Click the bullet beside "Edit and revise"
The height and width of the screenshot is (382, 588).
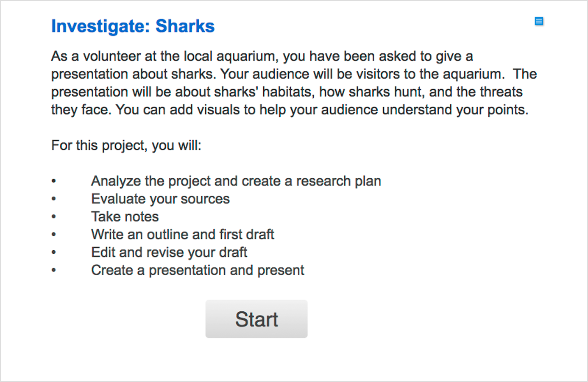click(53, 252)
